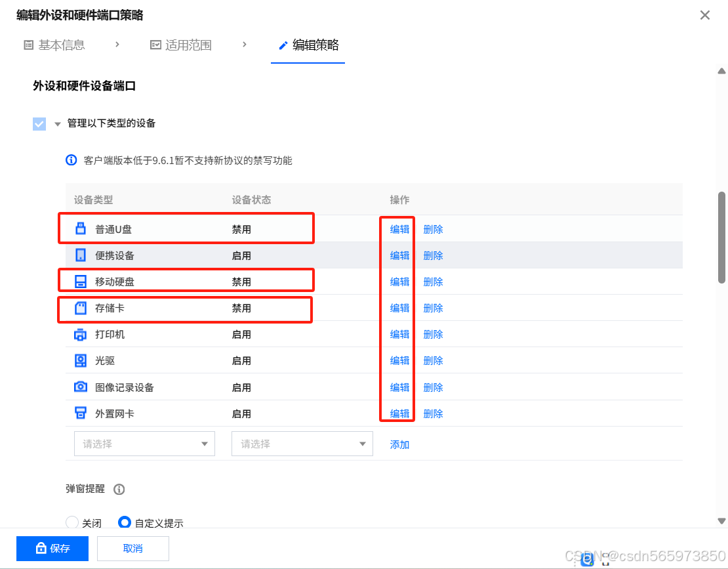Open the 设备状态 请选择 dropdown
The width and height of the screenshot is (728, 569).
[x=302, y=443]
